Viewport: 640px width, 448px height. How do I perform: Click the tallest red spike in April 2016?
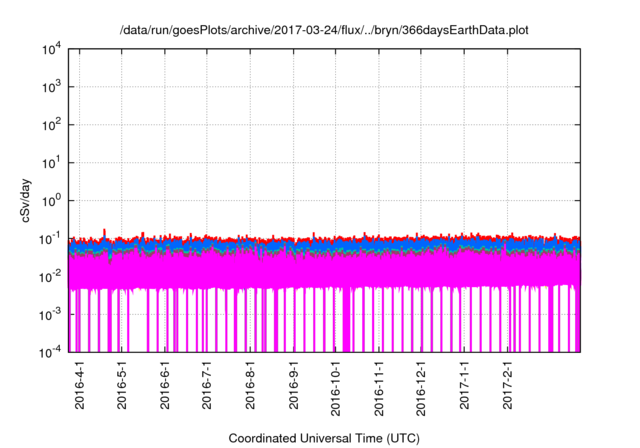coord(105,230)
